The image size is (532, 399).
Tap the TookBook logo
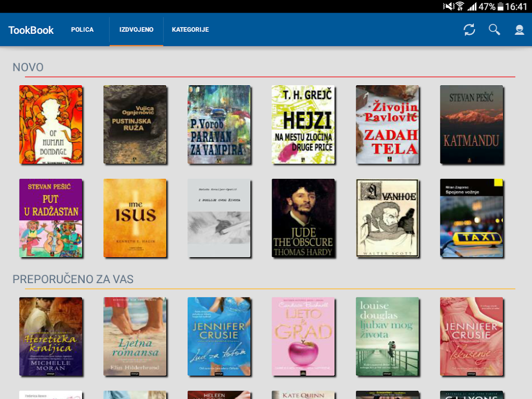[x=31, y=30]
